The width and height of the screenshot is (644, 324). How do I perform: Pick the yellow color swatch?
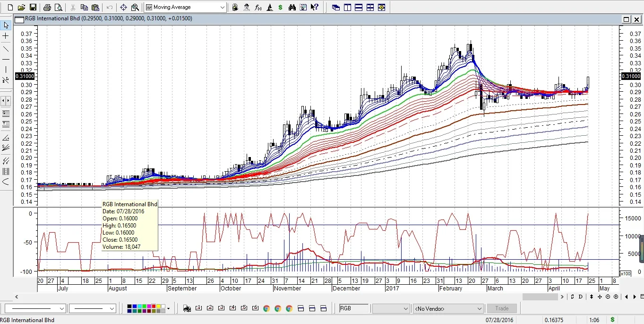point(158,306)
